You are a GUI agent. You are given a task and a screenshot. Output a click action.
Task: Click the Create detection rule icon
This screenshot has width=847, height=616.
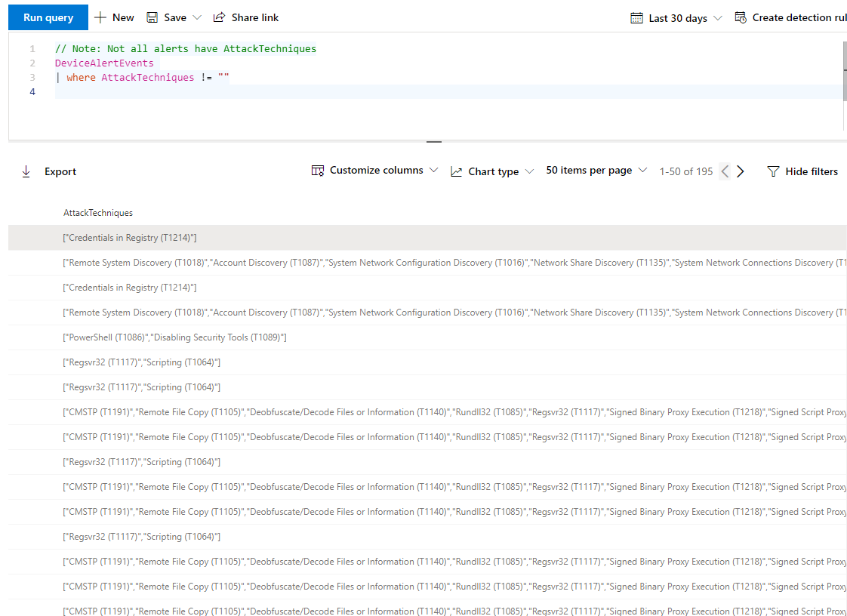click(x=741, y=17)
